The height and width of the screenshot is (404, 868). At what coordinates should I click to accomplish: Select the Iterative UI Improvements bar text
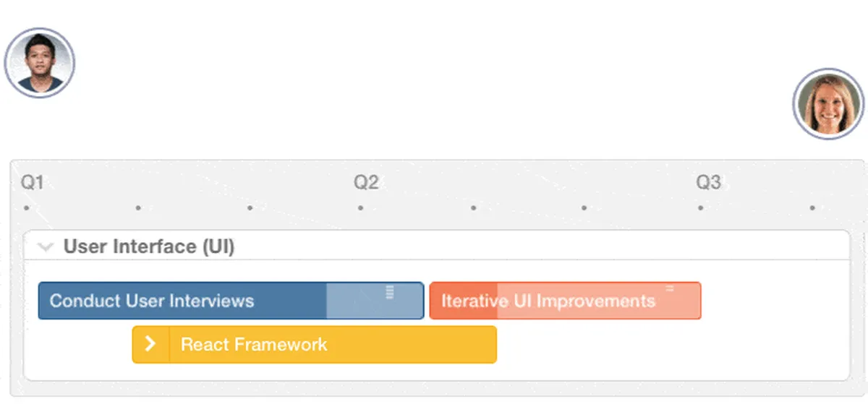tap(548, 301)
